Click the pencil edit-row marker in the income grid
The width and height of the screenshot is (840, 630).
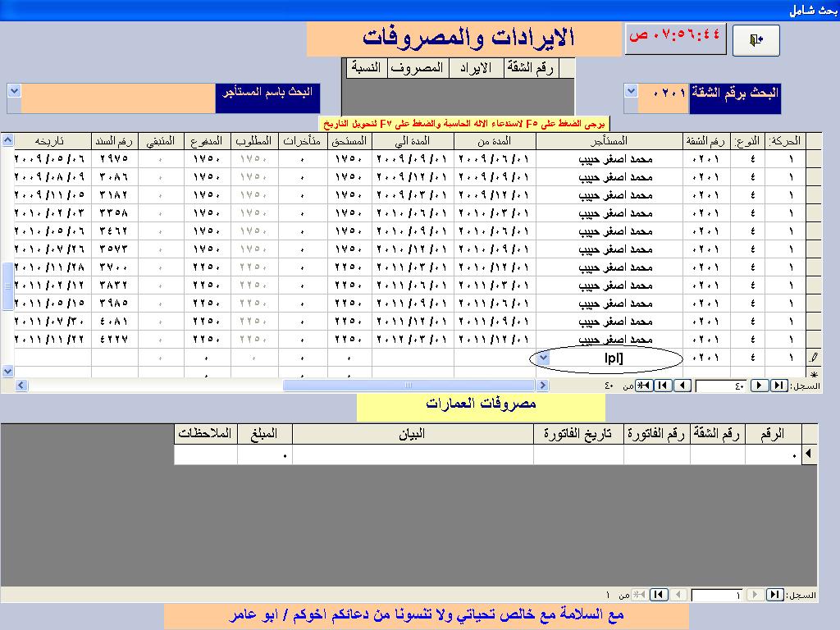[814, 358]
